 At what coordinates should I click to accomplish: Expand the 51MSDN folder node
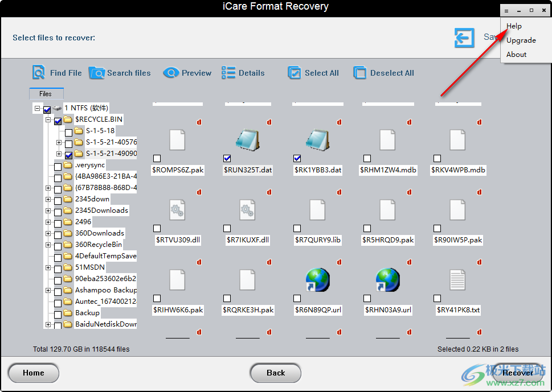(48, 268)
